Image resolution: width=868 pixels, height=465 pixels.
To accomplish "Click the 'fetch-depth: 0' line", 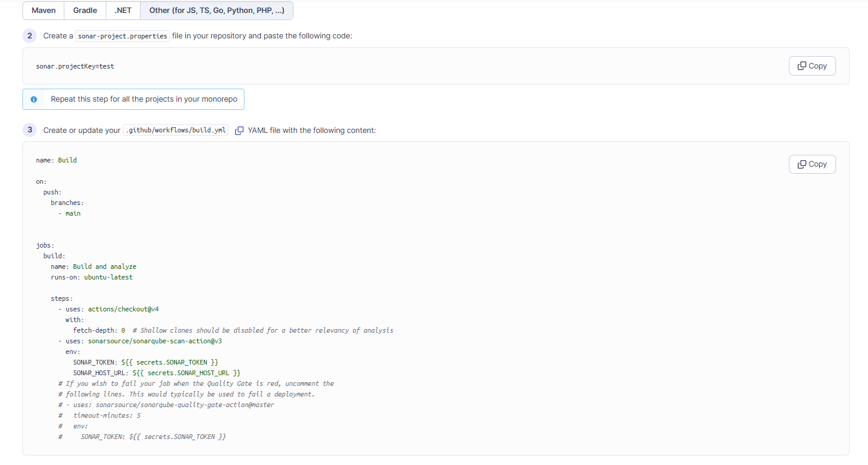I will click(x=233, y=330).
